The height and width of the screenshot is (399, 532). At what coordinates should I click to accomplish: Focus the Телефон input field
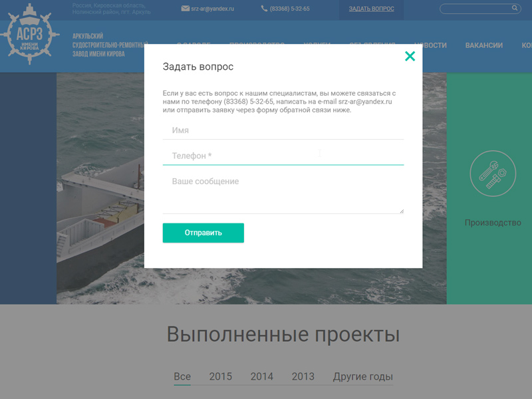click(283, 156)
